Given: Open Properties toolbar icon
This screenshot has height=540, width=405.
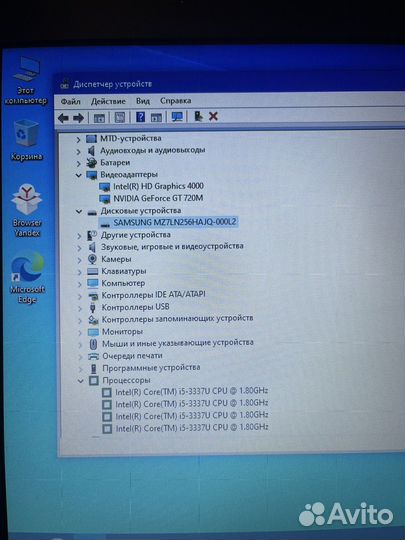Looking at the screenshot, I should click(x=120, y=117).
